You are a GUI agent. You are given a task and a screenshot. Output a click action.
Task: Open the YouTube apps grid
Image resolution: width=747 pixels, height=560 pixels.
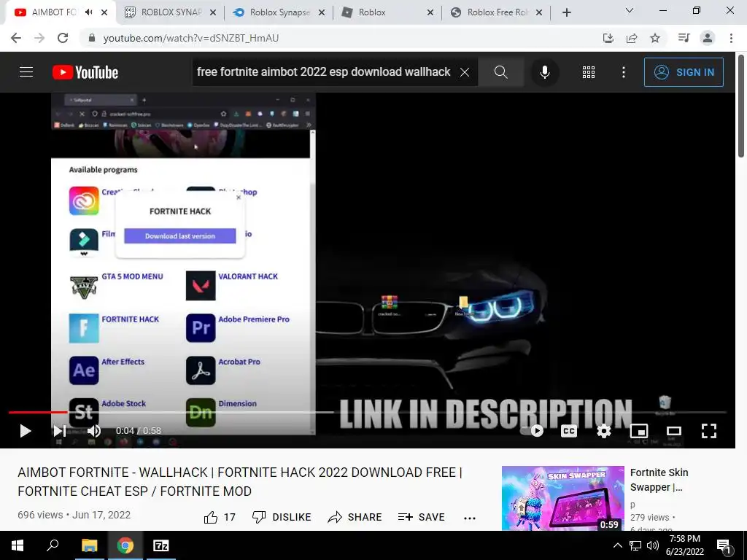tap(589, 72)
